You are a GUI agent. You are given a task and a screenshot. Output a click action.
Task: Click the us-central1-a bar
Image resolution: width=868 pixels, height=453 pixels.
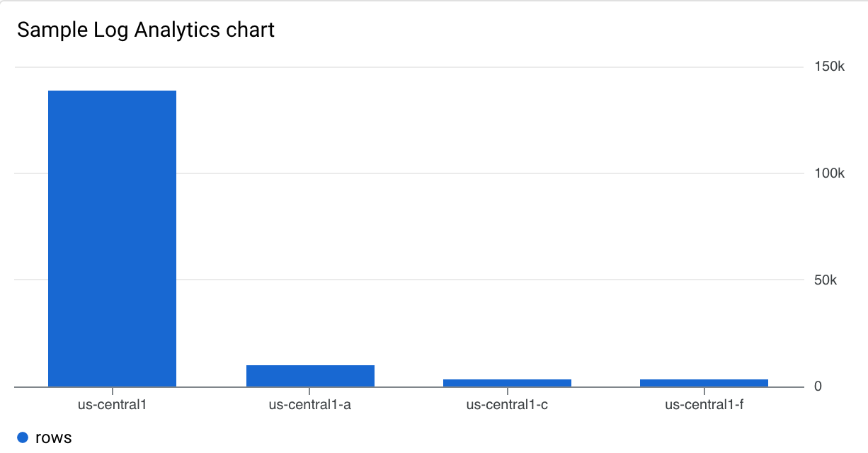pos(310,376)
